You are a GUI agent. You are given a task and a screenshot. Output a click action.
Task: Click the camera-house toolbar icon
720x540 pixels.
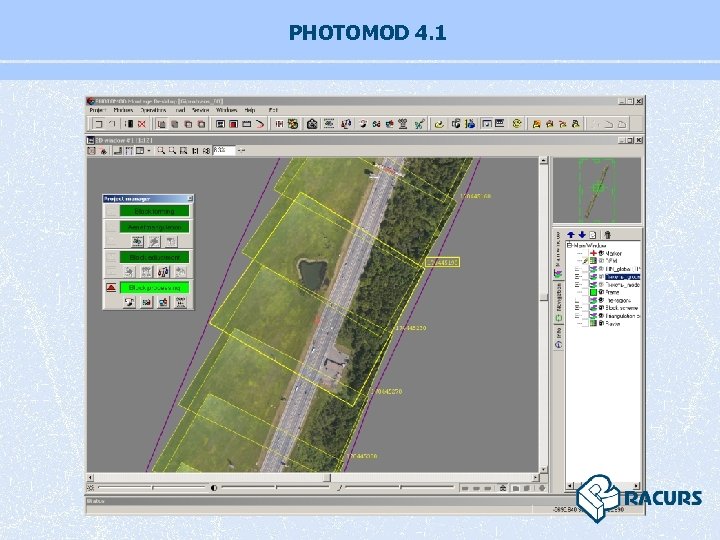[312, 124]
